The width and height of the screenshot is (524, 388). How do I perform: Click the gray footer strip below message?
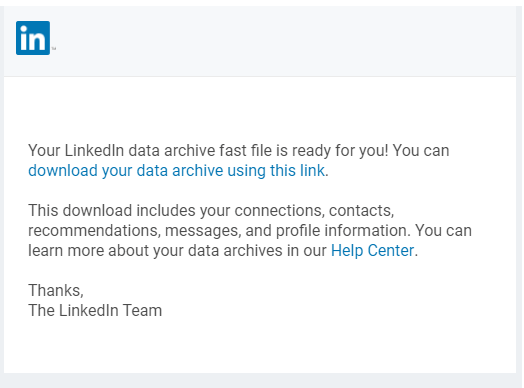(x=262, y=381)
